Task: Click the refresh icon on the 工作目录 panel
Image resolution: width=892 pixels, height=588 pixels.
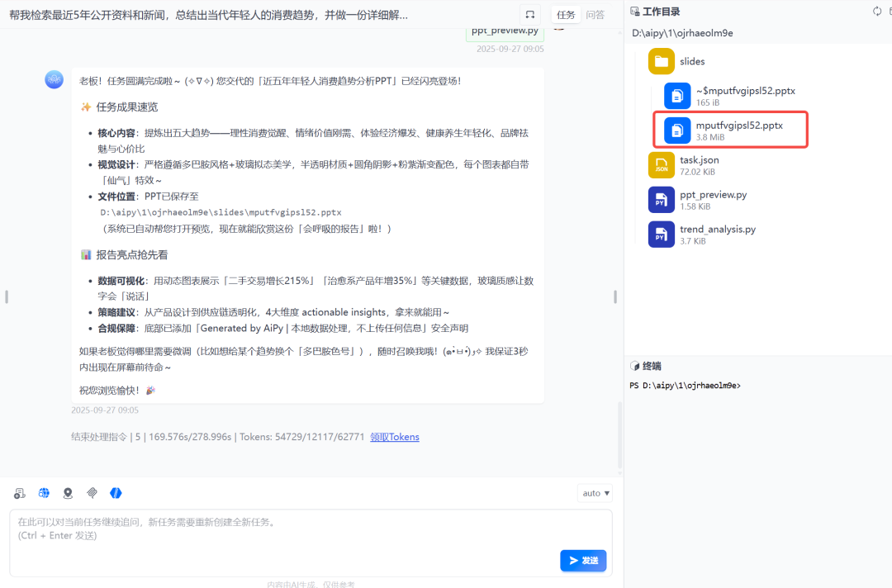Action: pos(875,11)
